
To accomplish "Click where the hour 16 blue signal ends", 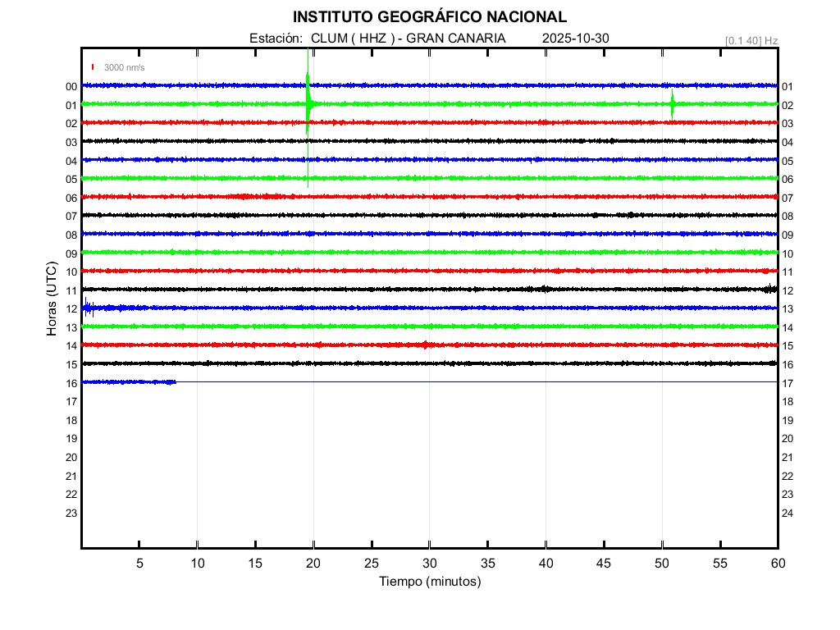I will pyautogui.click(x=176, y=381).
